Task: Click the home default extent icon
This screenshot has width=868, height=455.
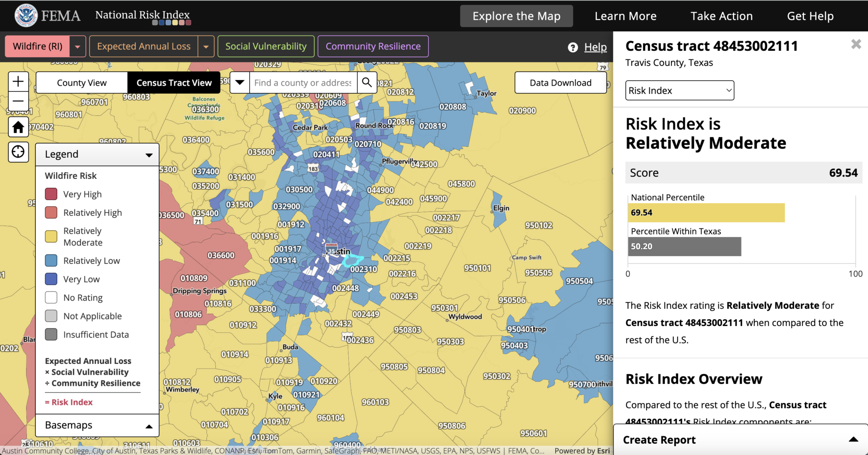Action: point(18,127)
